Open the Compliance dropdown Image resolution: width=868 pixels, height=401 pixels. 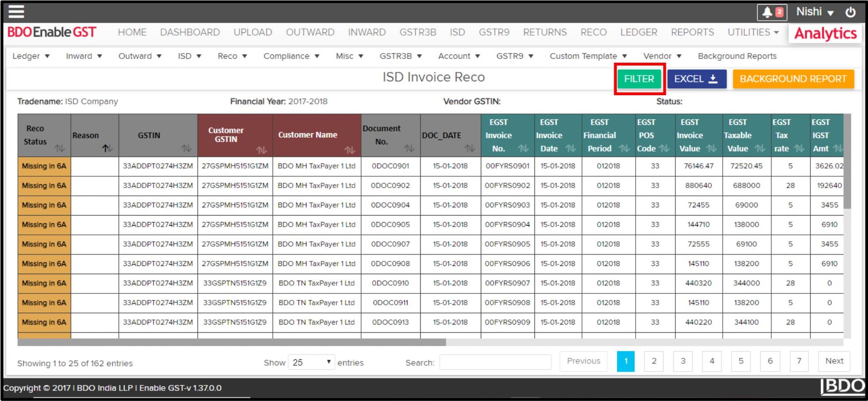click(291, 56)
